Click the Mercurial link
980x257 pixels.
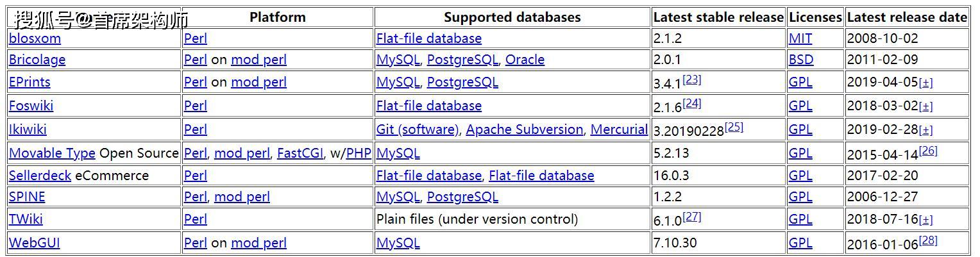pyautogui.click(x=619, y=129)
